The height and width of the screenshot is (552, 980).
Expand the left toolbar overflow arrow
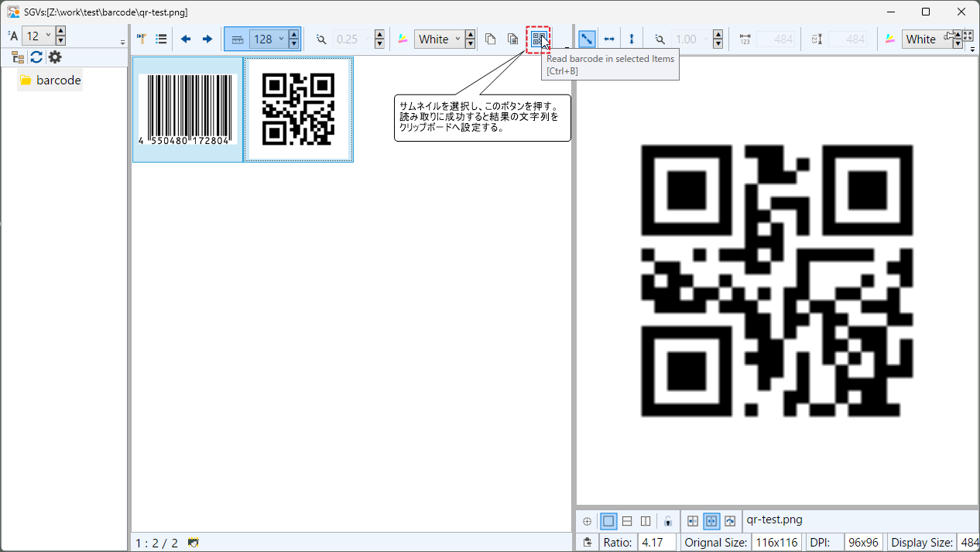coord(122,43)
